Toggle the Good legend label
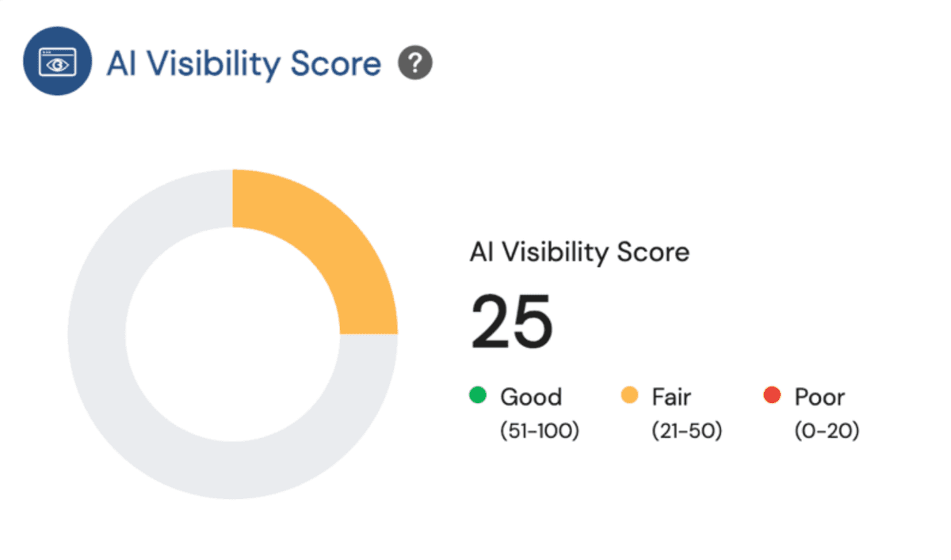 click(531, 396)
